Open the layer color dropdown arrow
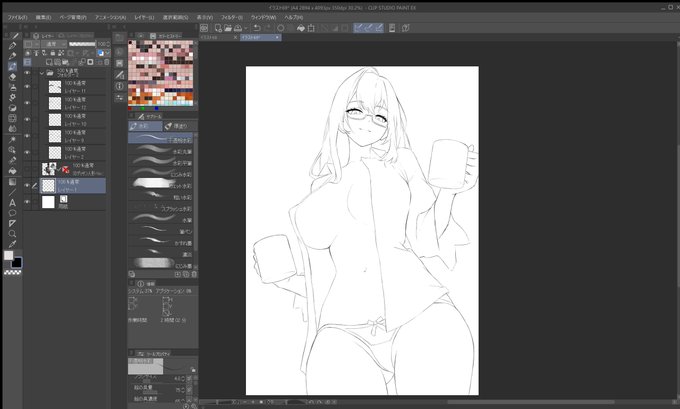The height and width of the screenshot is (409, 680). (108, 53)
